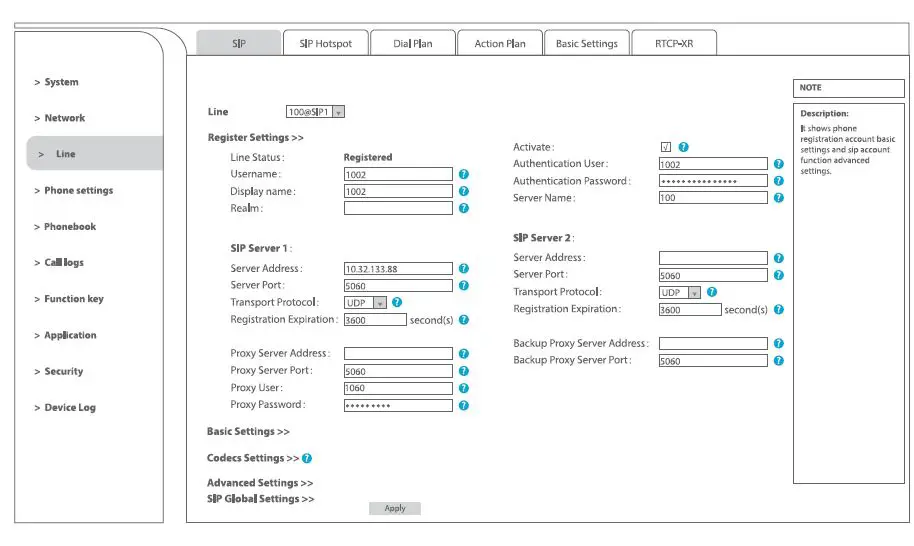Go to the Basic Settings tab
The image size is (914, 546).
[586, 43]
